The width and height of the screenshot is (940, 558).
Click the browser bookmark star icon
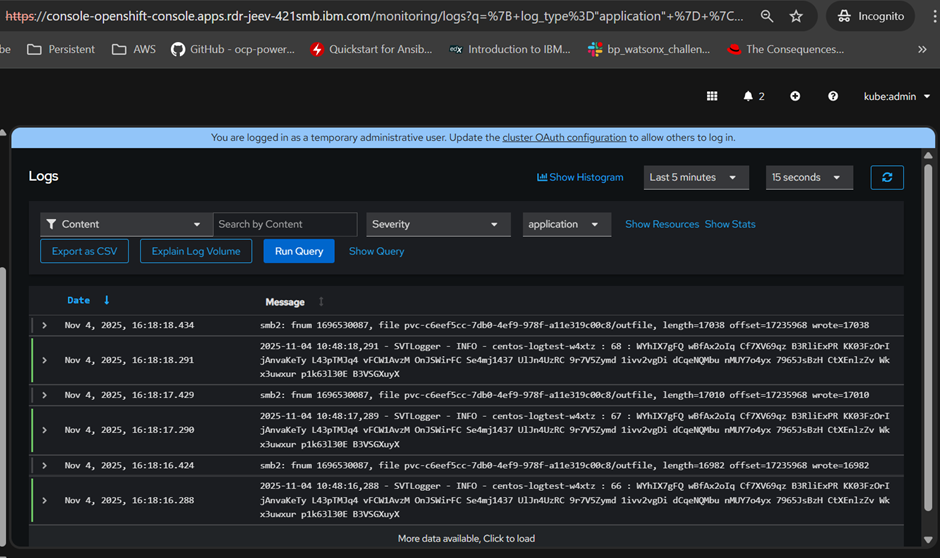click(x=796, y=17)
